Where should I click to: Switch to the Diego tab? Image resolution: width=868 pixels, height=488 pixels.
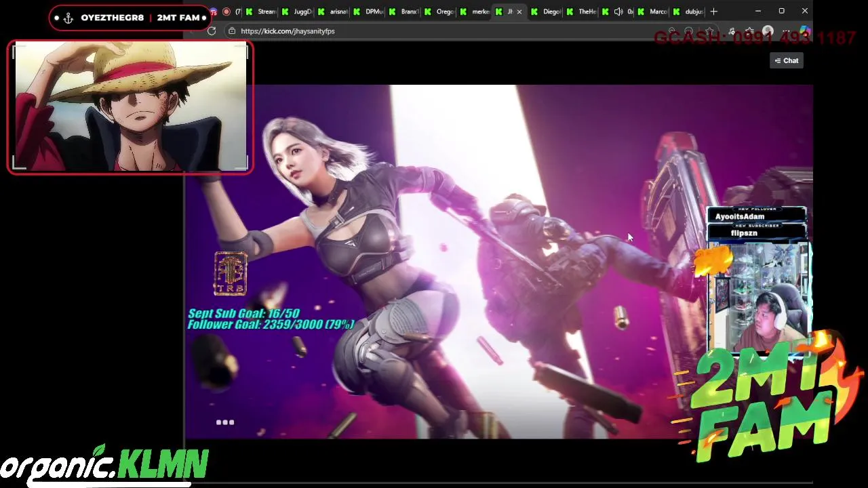[547, 12]
